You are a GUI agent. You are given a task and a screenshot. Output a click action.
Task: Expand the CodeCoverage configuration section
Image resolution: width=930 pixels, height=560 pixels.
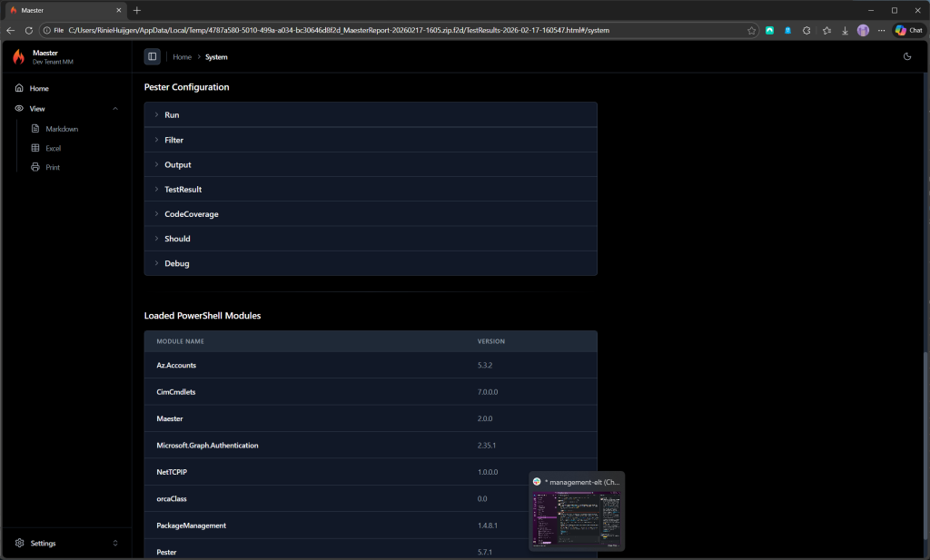(371, 214)
